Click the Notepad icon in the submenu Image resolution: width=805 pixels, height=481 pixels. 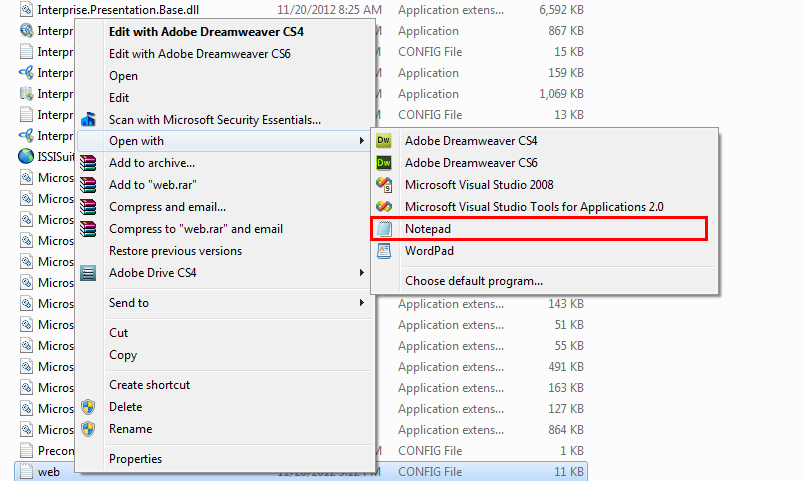click(384, 229)
